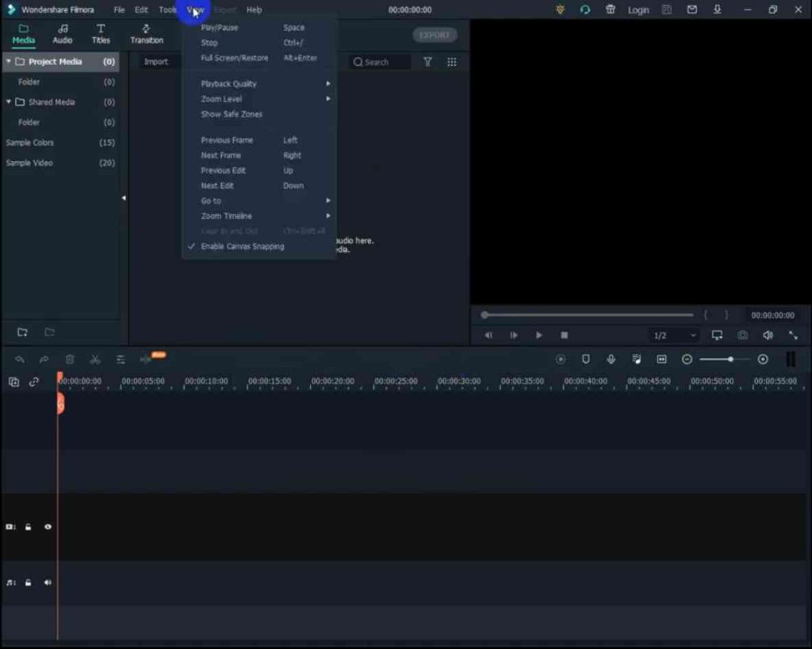This screenshot has height=649, width=812.
Task: Select Folder under Project Media
Action: [x=60, y=82]
